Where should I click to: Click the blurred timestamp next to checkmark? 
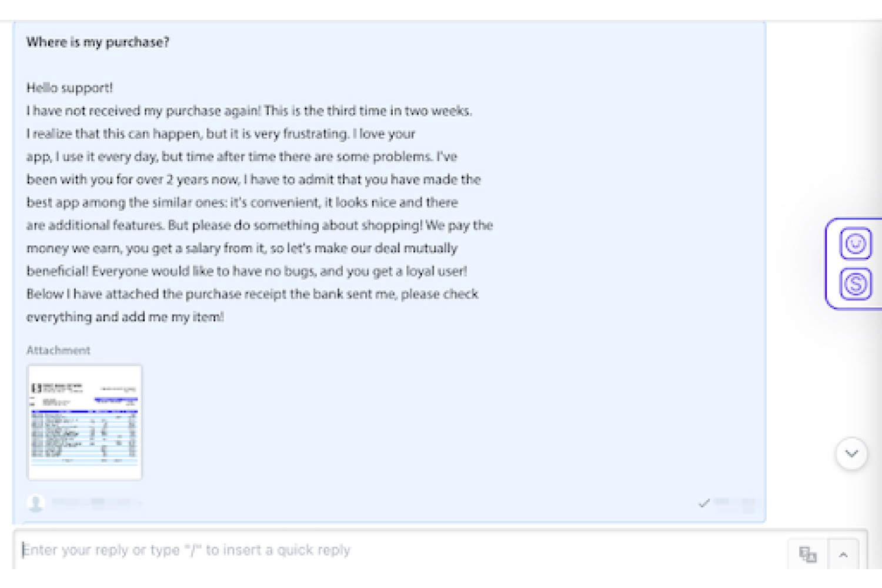point(734,503)
